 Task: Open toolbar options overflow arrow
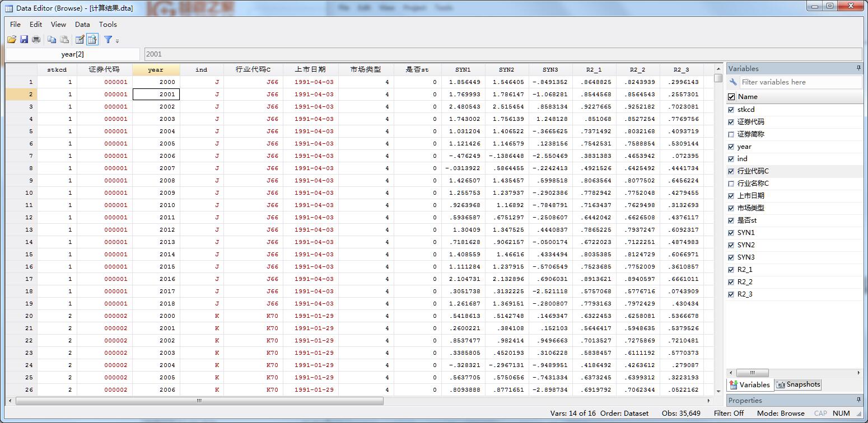point(117,40)
